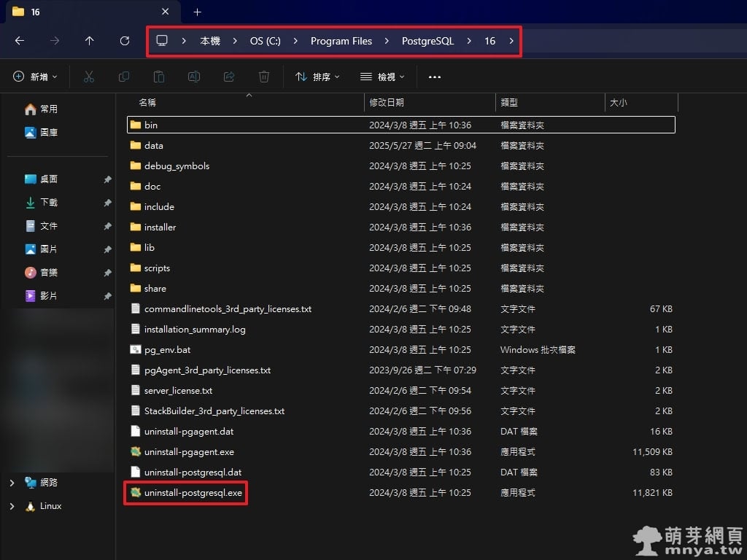Go up one directory level
747x560 pixels.
90,41
